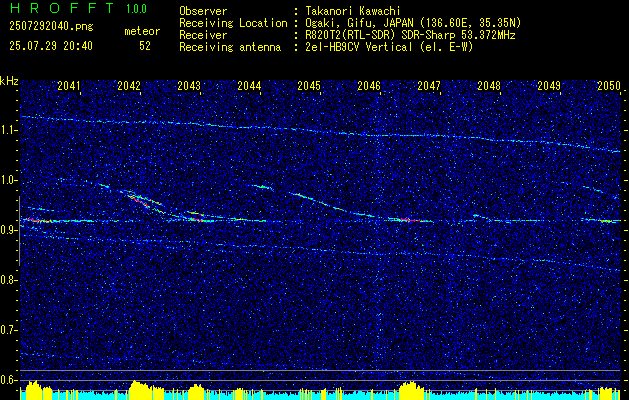Screen dimensions: 629x400
Task: Click the Receiving Location field label
Action: coord(233,23)
